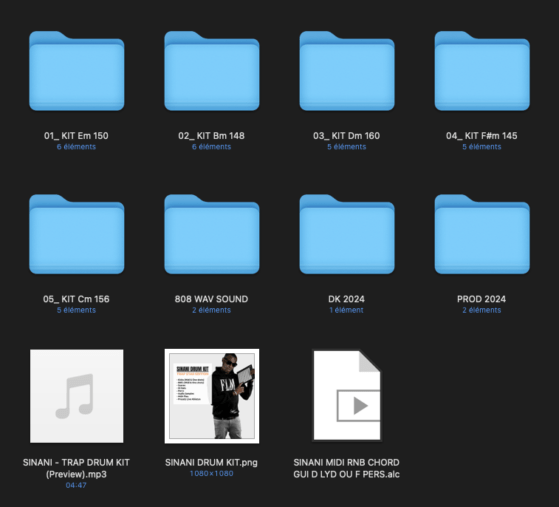Click '1 élément' under DK 2024
Viewport: 559px width, 507px height.
tap(347, 310)
